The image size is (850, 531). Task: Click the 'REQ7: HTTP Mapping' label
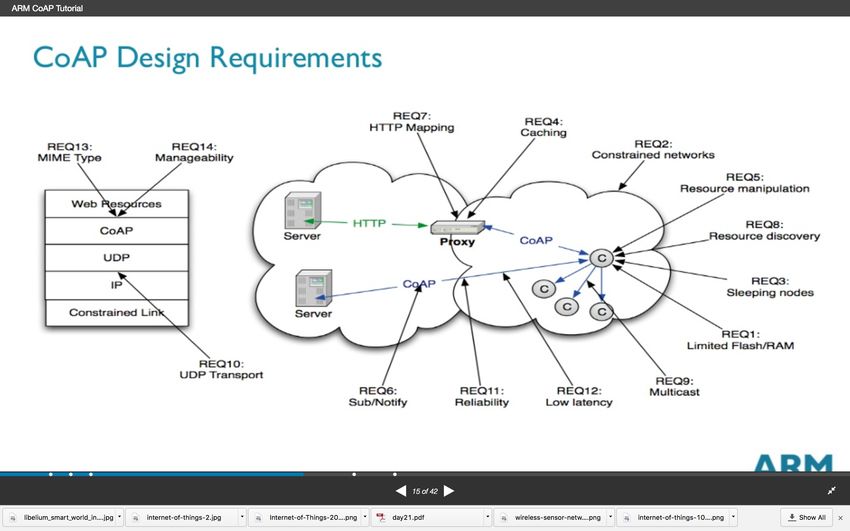pos(411,121)
